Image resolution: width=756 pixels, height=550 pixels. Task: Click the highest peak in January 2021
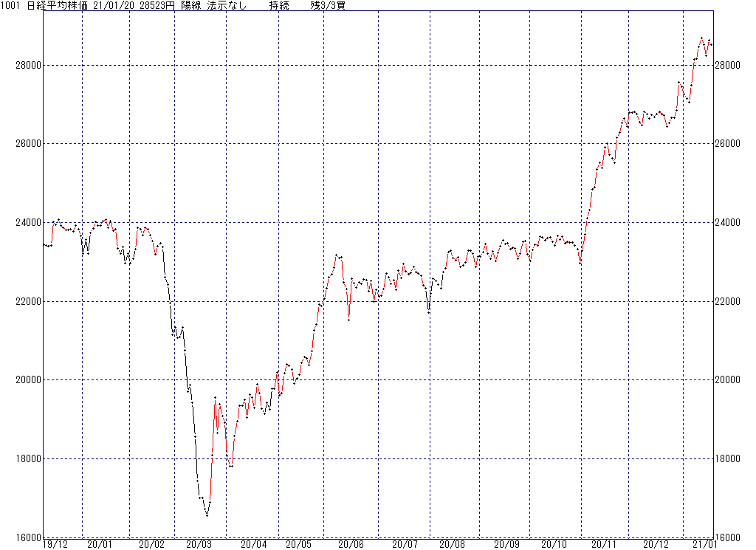[x=701, y=38]
